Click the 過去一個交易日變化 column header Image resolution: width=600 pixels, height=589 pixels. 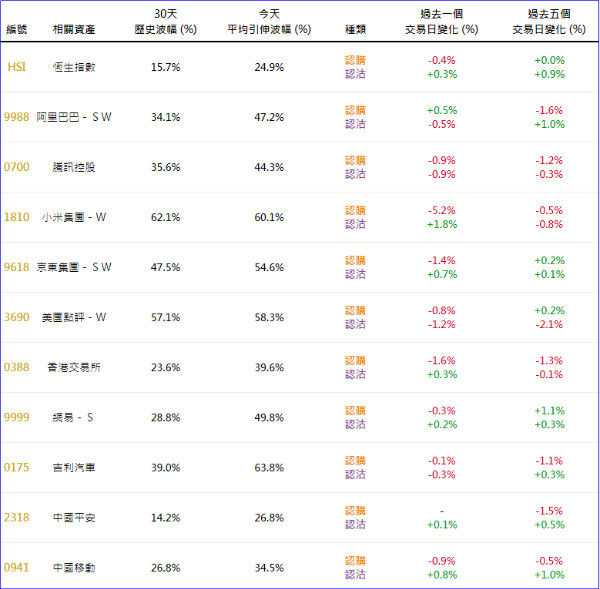442,22
